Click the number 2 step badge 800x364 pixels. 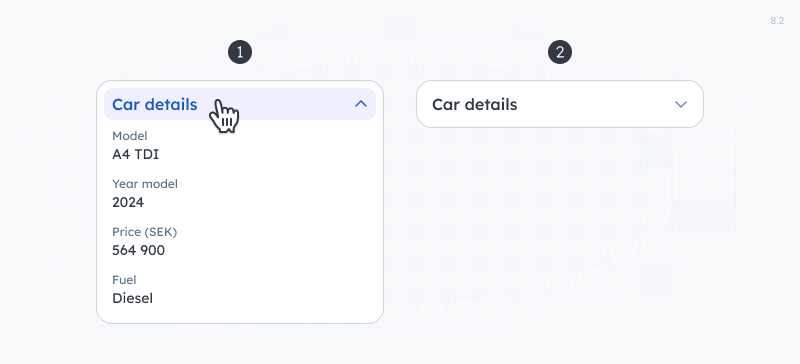560,53
